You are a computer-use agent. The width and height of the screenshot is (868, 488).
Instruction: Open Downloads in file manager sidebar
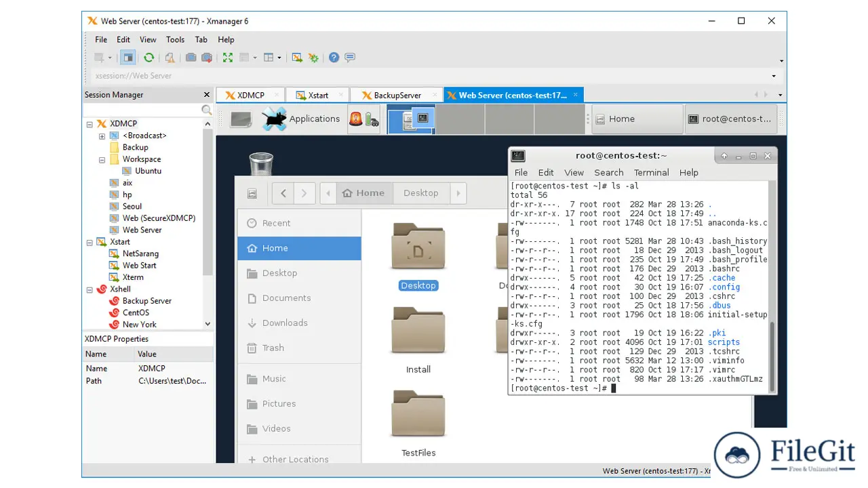[299, 323]
